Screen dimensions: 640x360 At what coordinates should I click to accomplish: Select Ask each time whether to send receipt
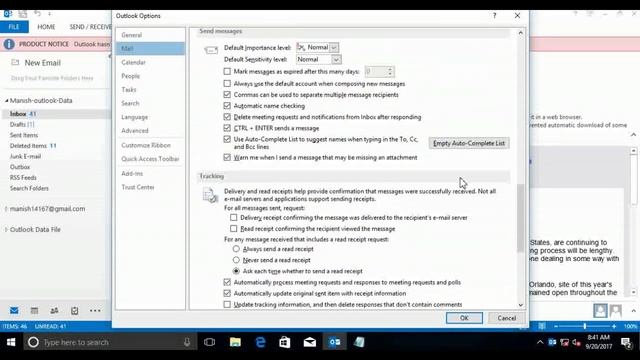tap(236, 271)
